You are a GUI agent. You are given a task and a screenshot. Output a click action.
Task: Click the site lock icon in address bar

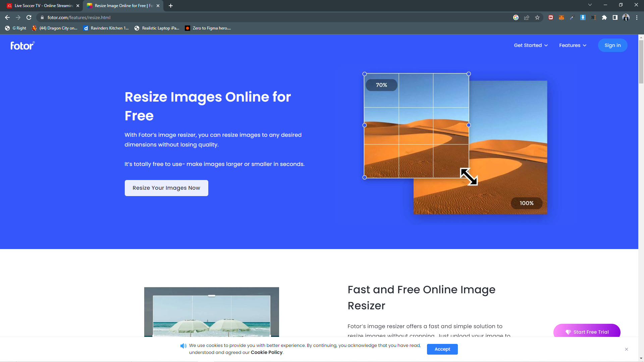coord(42,17)
